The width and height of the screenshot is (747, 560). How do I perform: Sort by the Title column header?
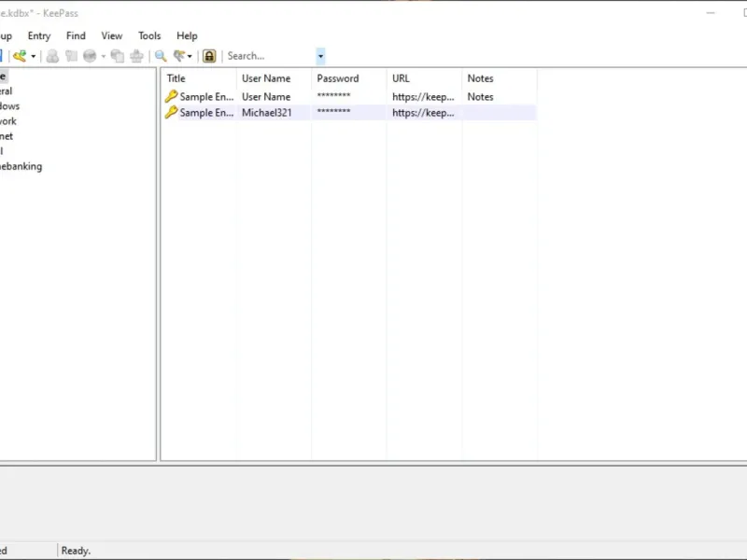click(199, 78)
